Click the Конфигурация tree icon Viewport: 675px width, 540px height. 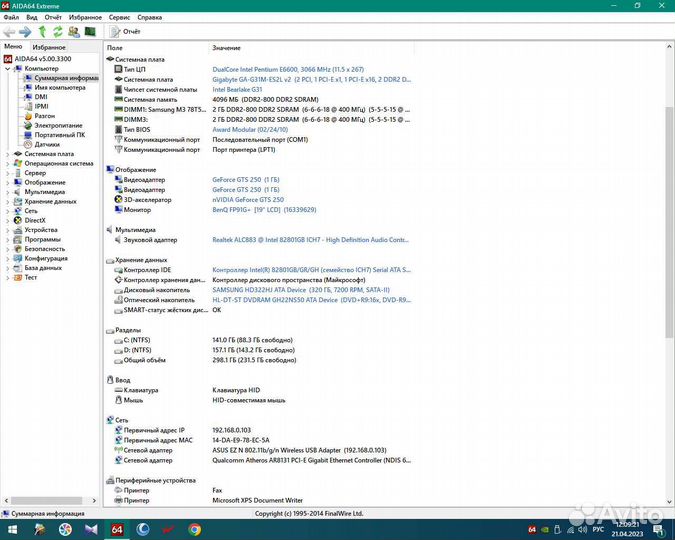(x=18, y=258)
